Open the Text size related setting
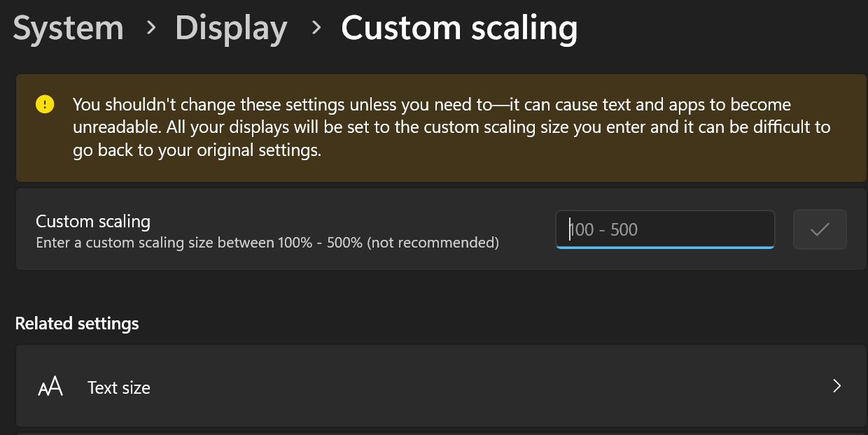868x435 pixels. [x=119, y=387]
